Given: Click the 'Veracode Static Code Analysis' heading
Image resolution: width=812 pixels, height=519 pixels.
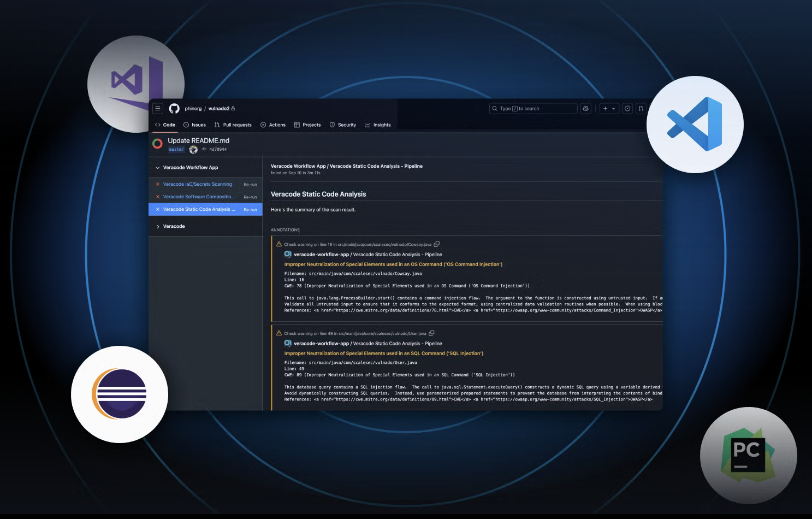Looking at the screenshot, I should [x=318, y=194].
